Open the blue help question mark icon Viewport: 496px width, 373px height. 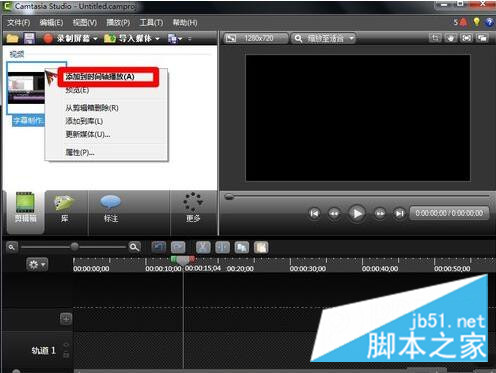point(489,22)
